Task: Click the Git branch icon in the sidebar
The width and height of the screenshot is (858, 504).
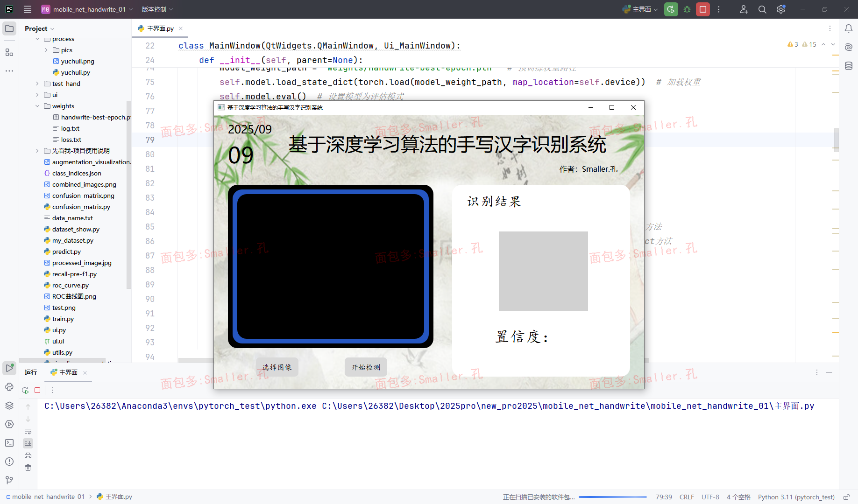Action: coord(9,480)
